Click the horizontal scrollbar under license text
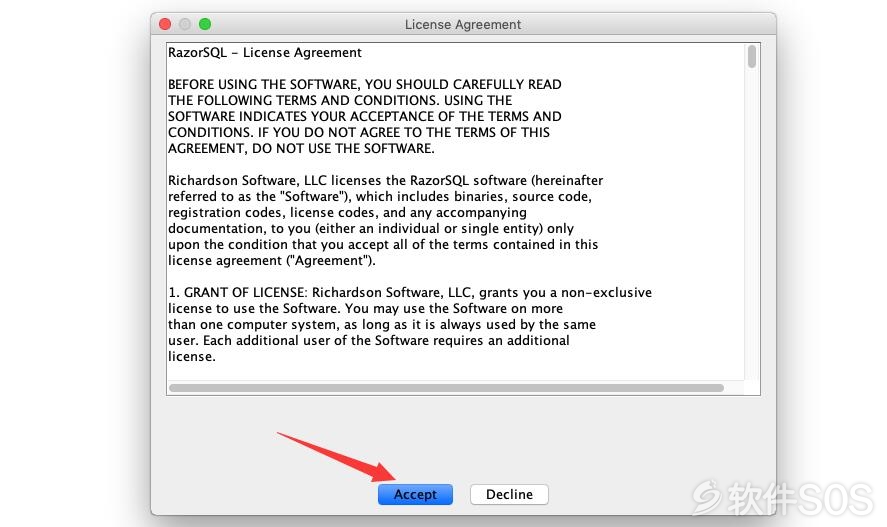Screen dimensions: 887x527 446,388
